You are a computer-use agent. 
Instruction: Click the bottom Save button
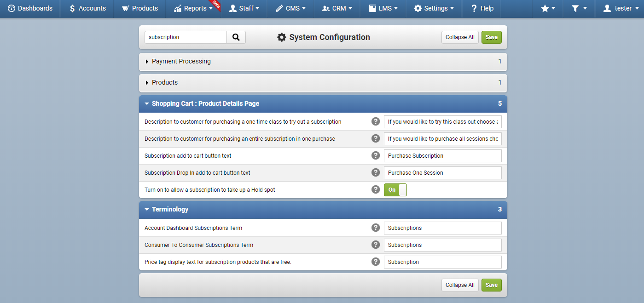pyautogui.click(x=492, y=285)
